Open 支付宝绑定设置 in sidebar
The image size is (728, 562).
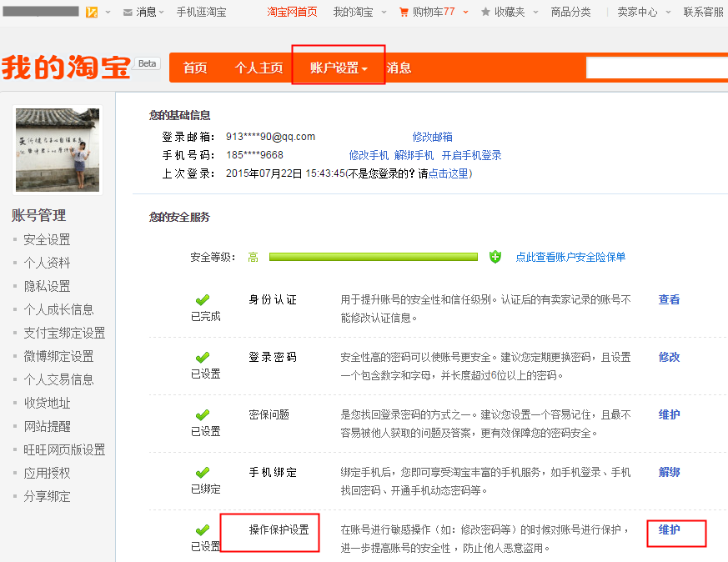[64, 334]
